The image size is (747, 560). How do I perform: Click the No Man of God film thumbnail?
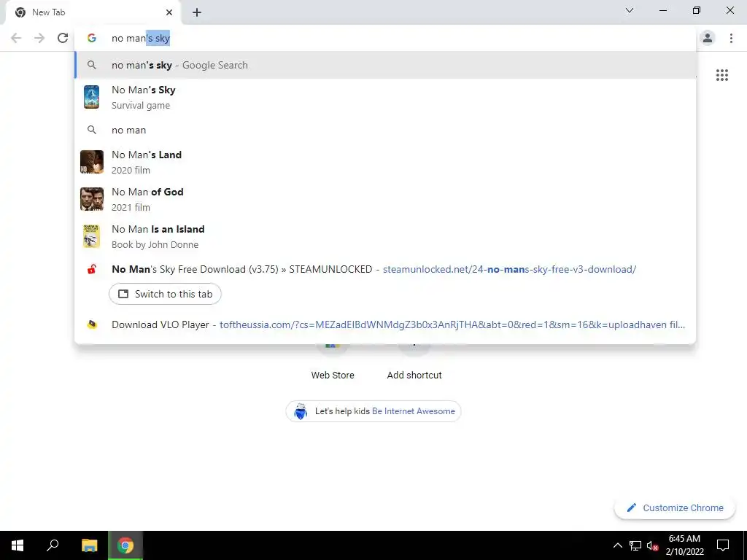(x=91, y=199)
